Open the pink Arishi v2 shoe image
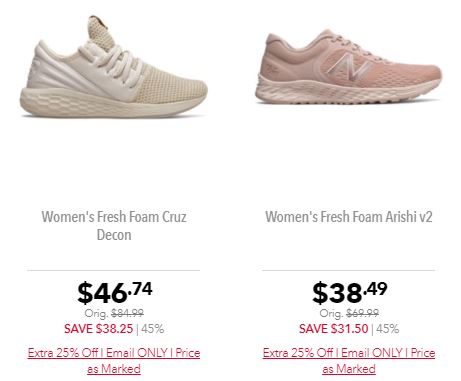Screen dimensions: 461x381 349,67
